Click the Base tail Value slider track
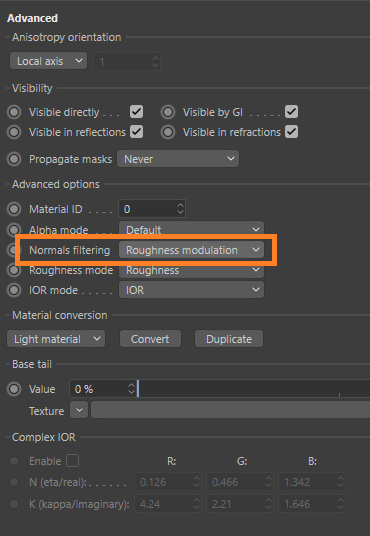The image size is (370, 536). click(x=253, y=389)
